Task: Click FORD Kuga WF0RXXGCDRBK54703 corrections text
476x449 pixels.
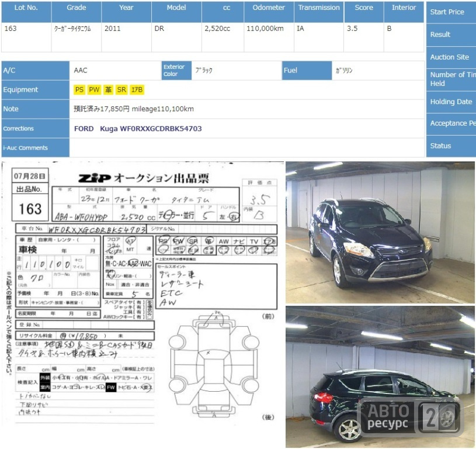Action: [x=138, y=129]
